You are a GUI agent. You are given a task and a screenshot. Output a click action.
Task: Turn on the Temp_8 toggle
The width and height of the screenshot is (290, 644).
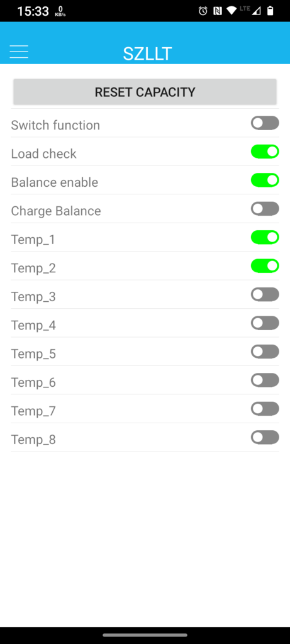click(265, 438)
